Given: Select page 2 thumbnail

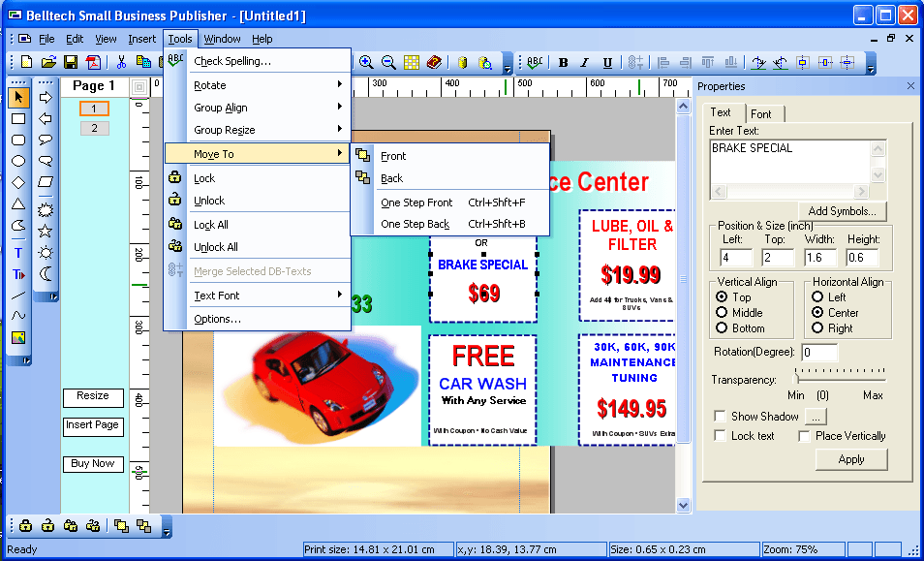Looking at the screenshot, I should (94, 127).
